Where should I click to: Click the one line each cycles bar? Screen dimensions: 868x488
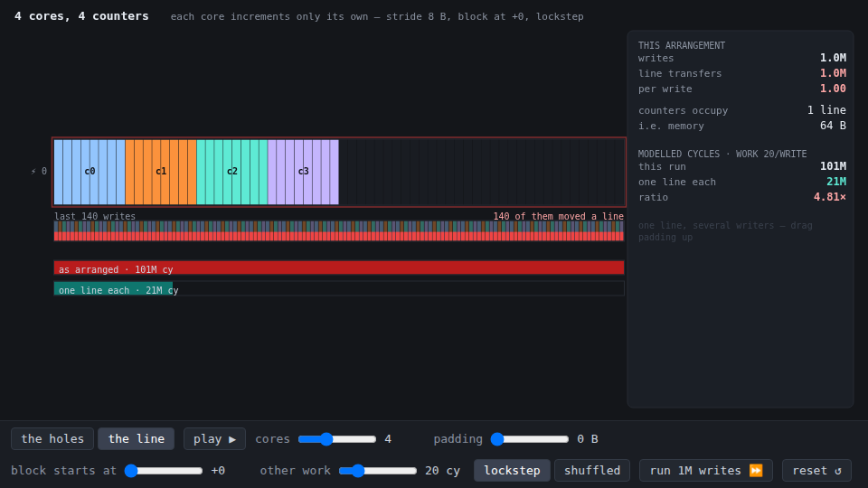click(x=339, y=289)
